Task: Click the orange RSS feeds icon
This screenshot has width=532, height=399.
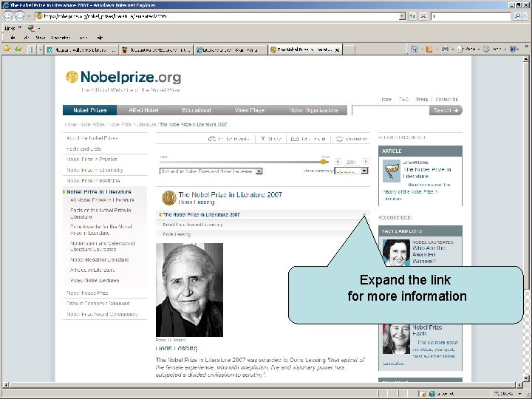Action: (429, 50)
